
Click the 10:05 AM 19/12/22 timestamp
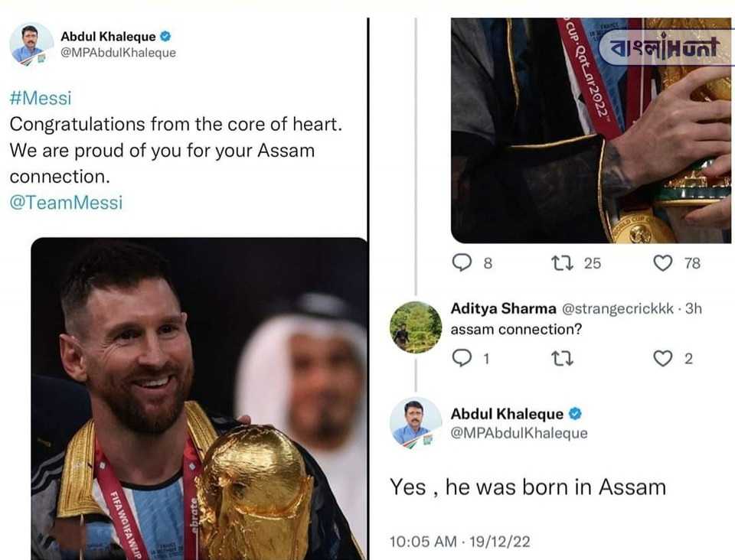(460, 542)
